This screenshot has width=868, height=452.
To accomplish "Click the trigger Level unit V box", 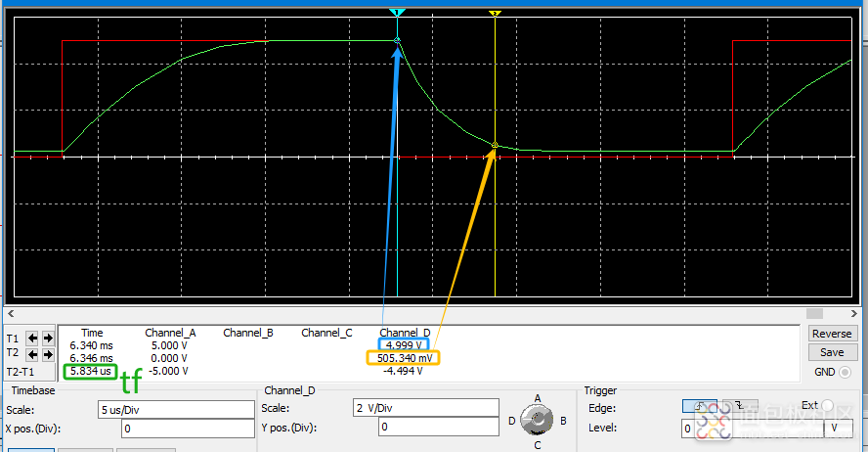I will click(x=838, y=428).
